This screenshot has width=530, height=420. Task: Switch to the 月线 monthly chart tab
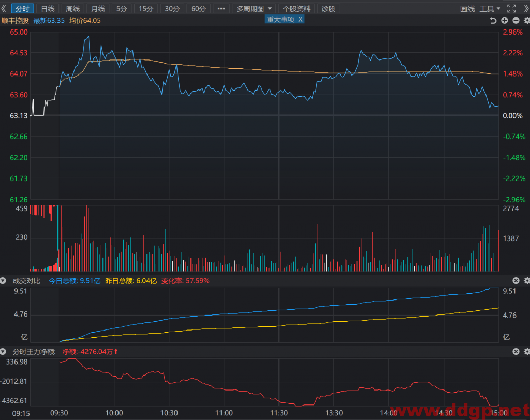click(x=98, y=9)
